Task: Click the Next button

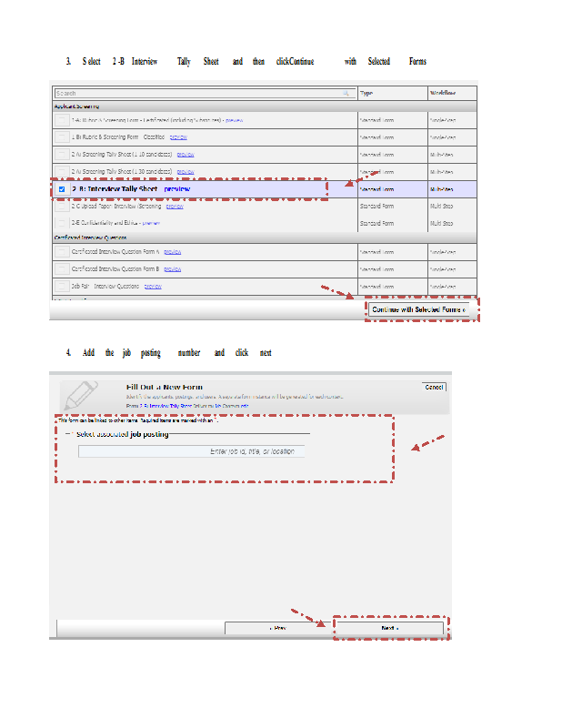Action: point(390,628)
